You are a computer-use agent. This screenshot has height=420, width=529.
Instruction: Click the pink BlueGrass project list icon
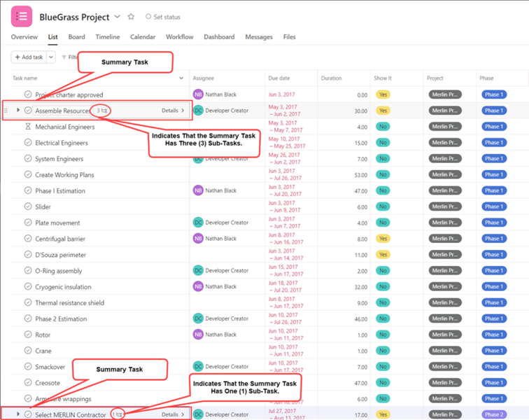pyautogui.click(x=22, y=16)
